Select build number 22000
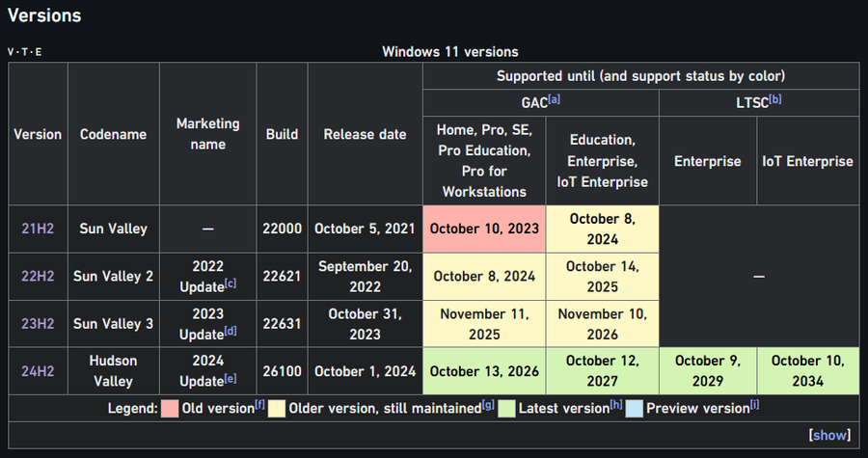868x458 pixels. 283,229
